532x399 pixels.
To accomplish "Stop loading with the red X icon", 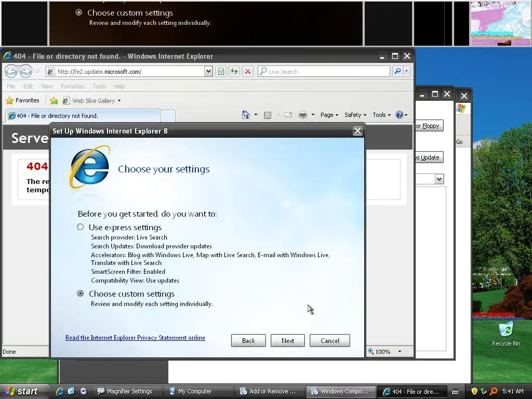I will tap(248, 72).
